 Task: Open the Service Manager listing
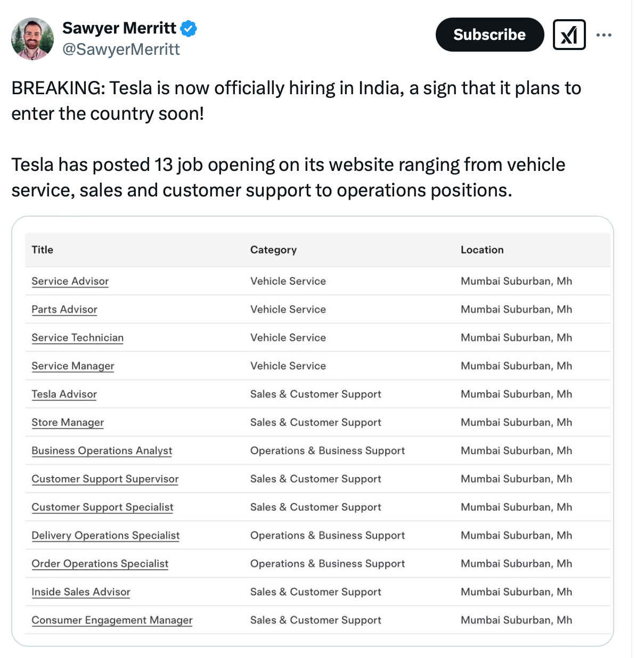coord(72,366)
